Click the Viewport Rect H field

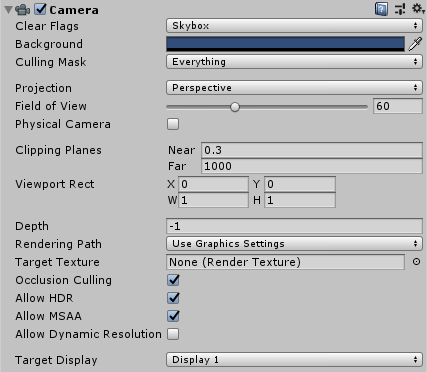[300, 200]
